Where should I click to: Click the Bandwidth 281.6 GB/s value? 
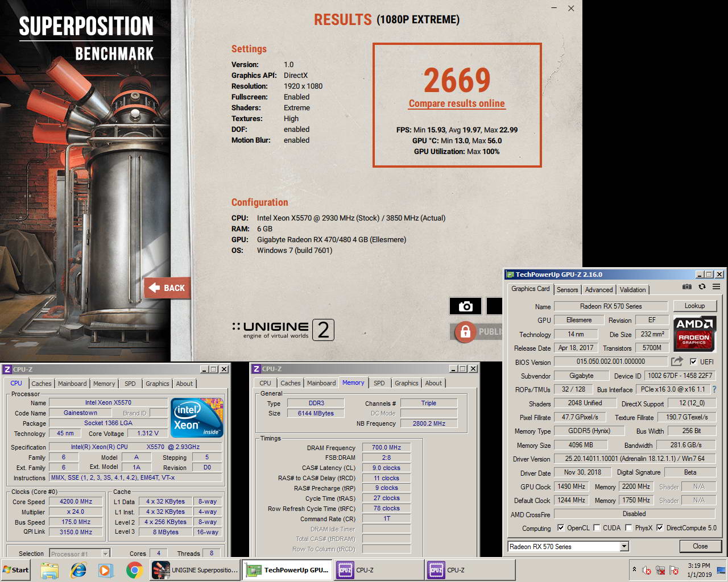click(x=685, y=445)
